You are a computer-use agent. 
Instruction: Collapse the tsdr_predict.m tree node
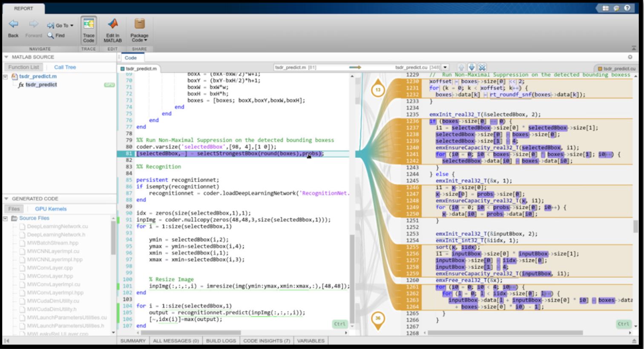click(6, 77)
